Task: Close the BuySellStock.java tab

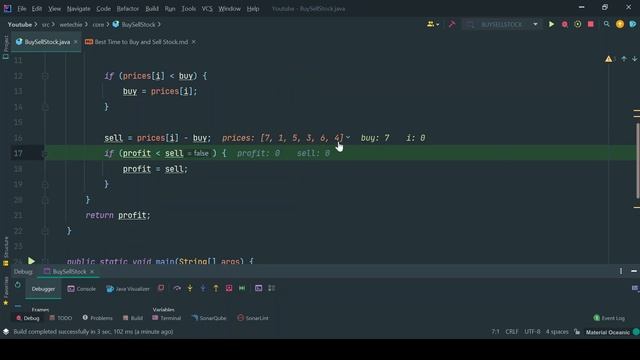Action: tap(76, 42)
